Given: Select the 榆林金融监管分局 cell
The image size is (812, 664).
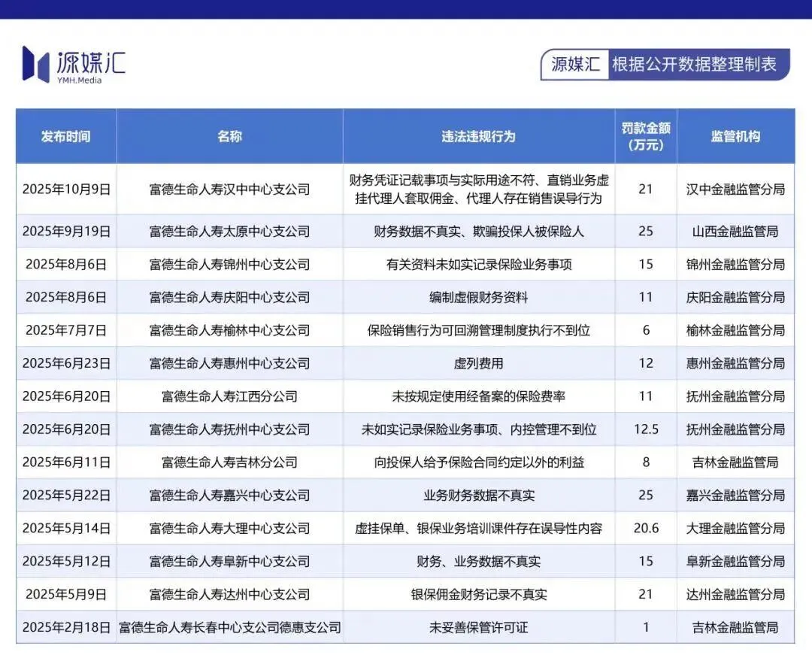Looking at the screenshot, I should 735,330.
